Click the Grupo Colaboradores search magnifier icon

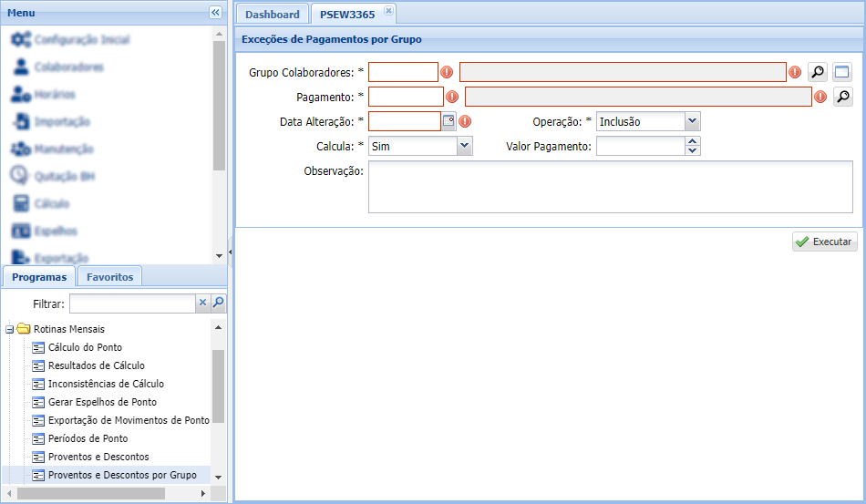[x=817, y=73]
